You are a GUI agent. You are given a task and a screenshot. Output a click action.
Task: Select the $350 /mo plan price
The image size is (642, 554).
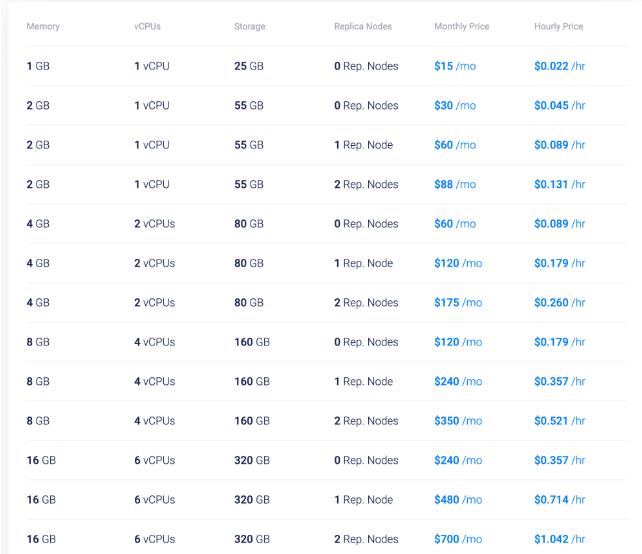tap(458, 421)
